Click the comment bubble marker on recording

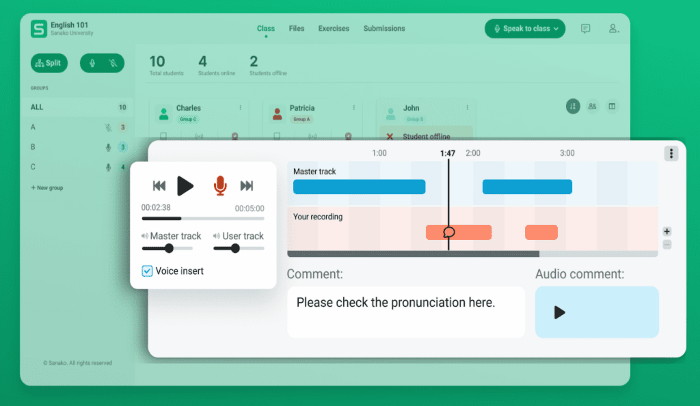pyautogui.click(x=449, y=232)
